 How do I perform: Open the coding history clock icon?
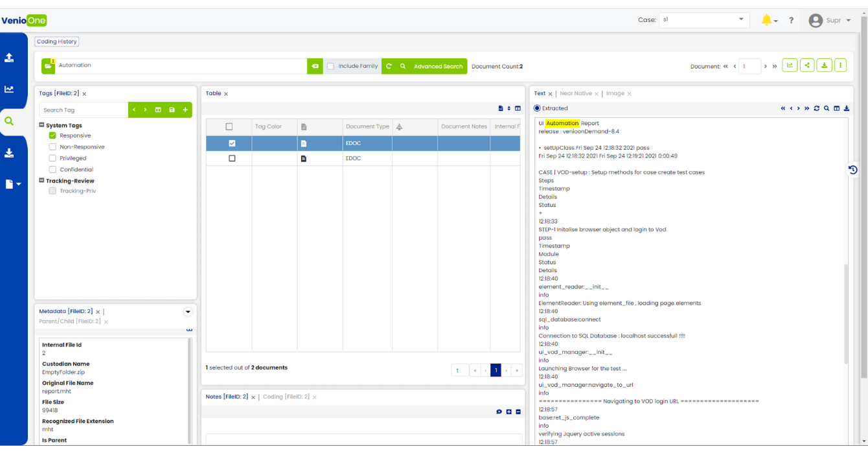pyautogui.click(x=852, y=170)
